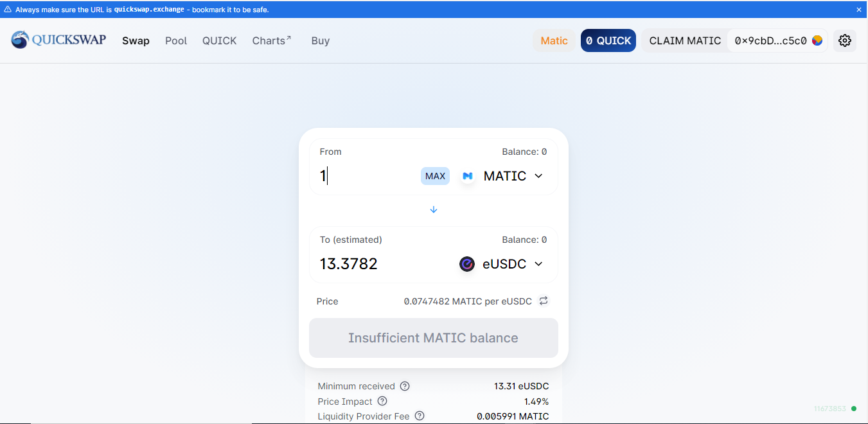This screenshot has height=424, width=868.
Task: Click the price impact value 1.49%
Action: [536, 402]
